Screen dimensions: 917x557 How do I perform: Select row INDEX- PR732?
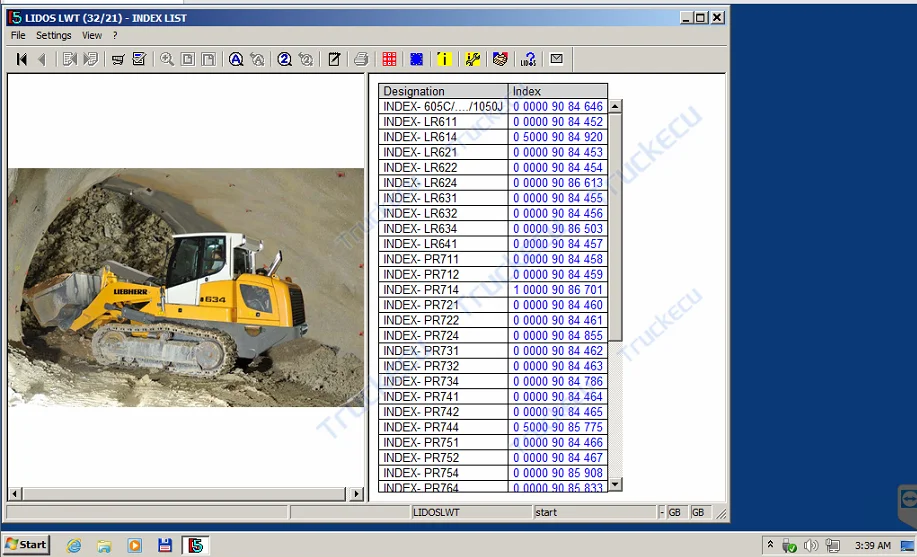(x=443, y=366)
